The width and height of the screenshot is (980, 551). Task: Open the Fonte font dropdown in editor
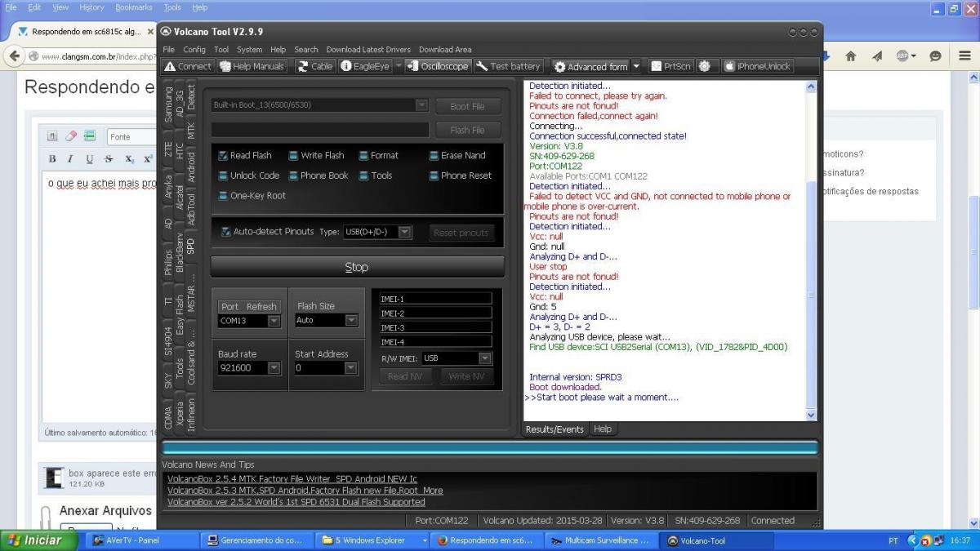pos(131,137)
